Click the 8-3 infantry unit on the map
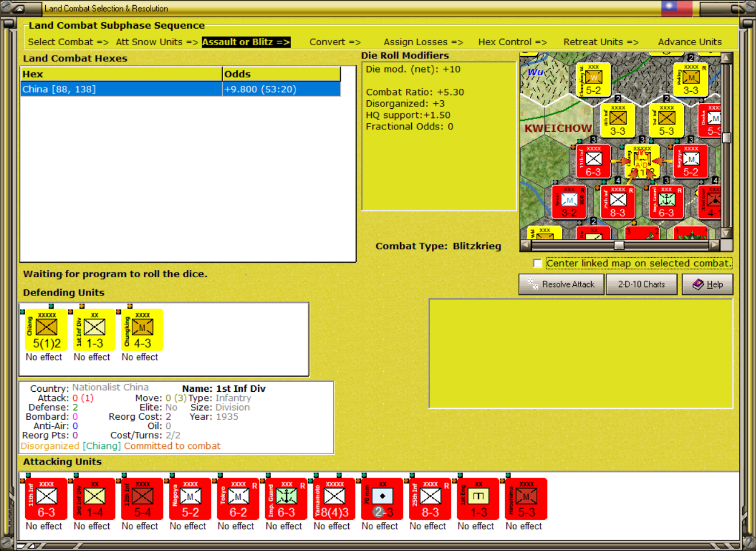Viewport: 756px width, 551px height. pyautogui.click(x=617, y=202)
